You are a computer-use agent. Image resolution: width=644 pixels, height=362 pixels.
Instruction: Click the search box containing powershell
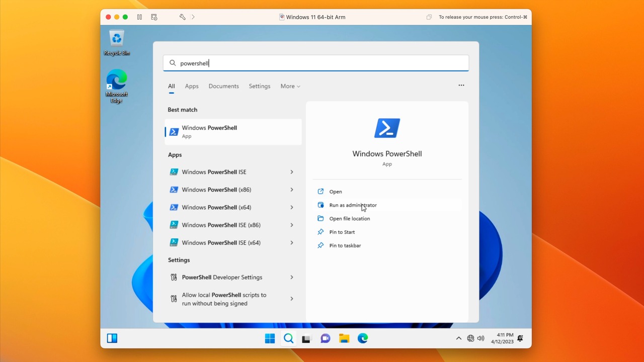(x=316, y=63)
